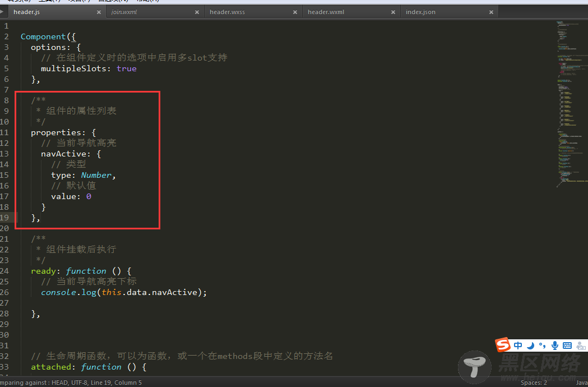Click the microphone voice input icon
Screen dimensions: 588x387
tap(554, 345)
